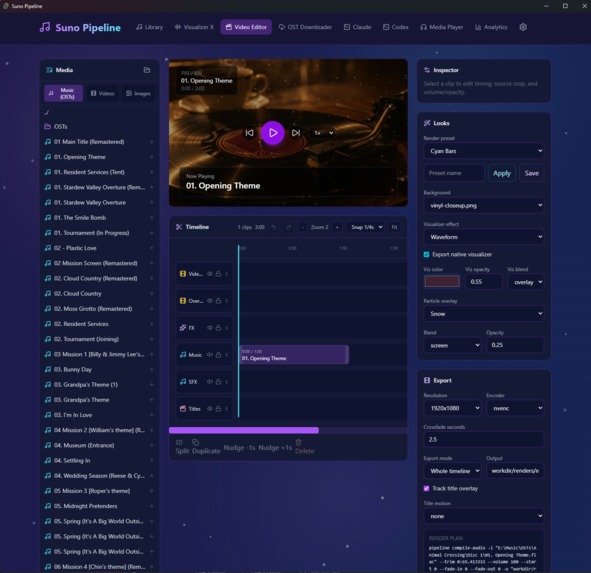Add '05. Midnight Pretenders' with its plus icon

152,506
